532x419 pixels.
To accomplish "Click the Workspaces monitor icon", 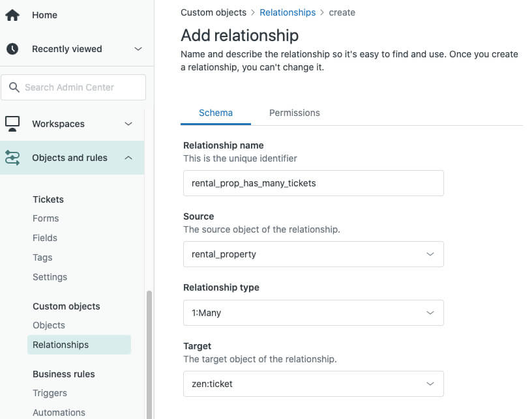I will (x=12, y=124).
